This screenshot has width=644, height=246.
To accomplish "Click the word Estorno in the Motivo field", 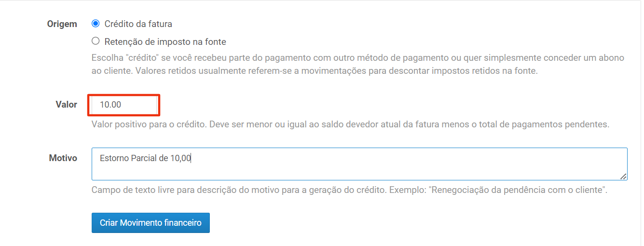I will click(x=114, y=158).
